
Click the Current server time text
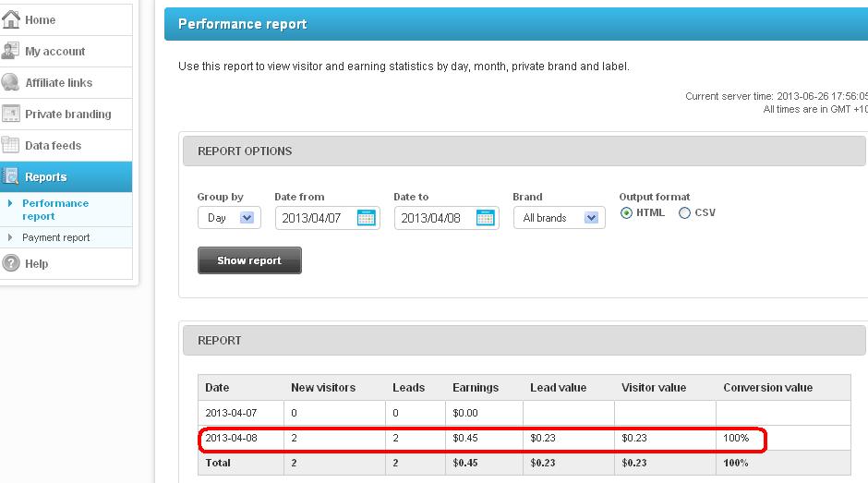(776, 96)
